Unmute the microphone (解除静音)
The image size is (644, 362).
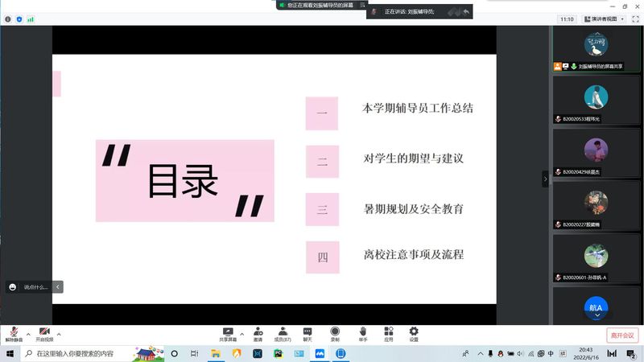pos(14,333)
